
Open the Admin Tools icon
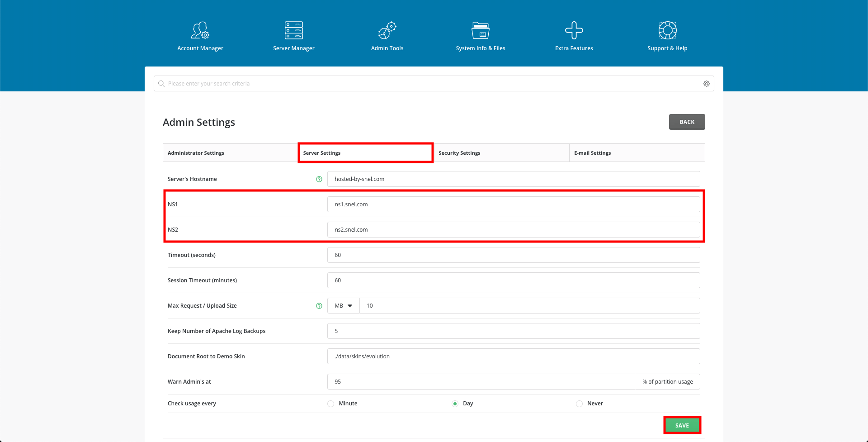(x=387, y=30)
